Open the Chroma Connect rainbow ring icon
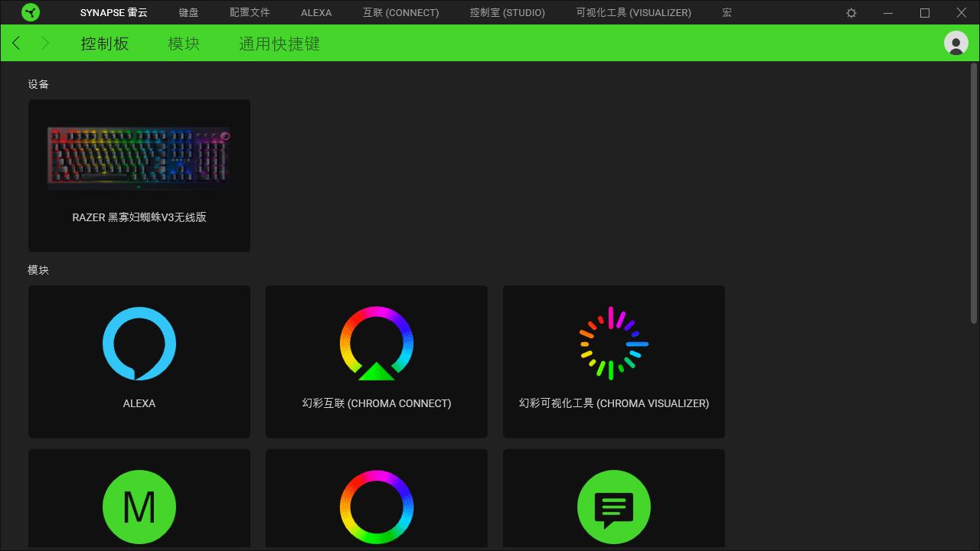 tap(377, 344)
